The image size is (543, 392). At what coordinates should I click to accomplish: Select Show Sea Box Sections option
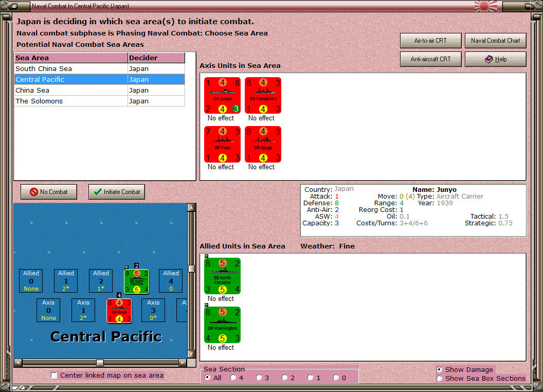tap(439, 379)
